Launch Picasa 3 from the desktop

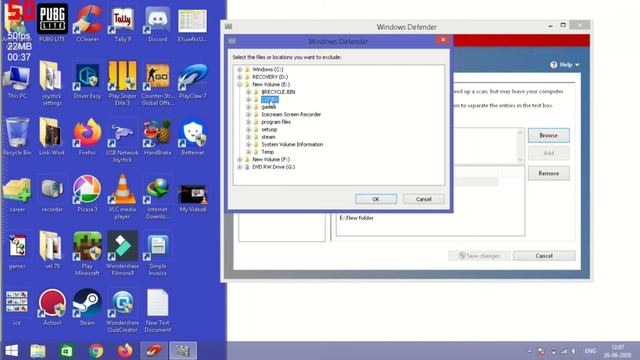pos(87,193)
